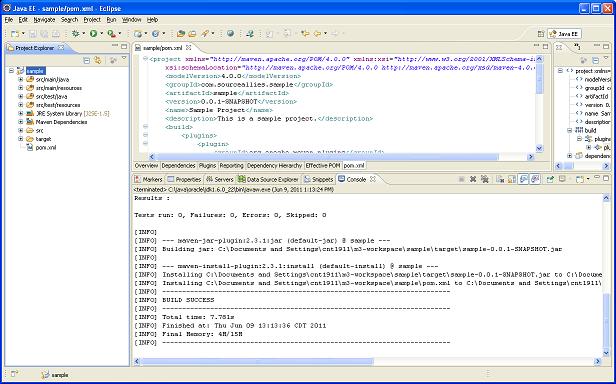Open Project Explorer view menu triangle
The height and width of the screenshot is (384, 616).
tap(124, 59)
